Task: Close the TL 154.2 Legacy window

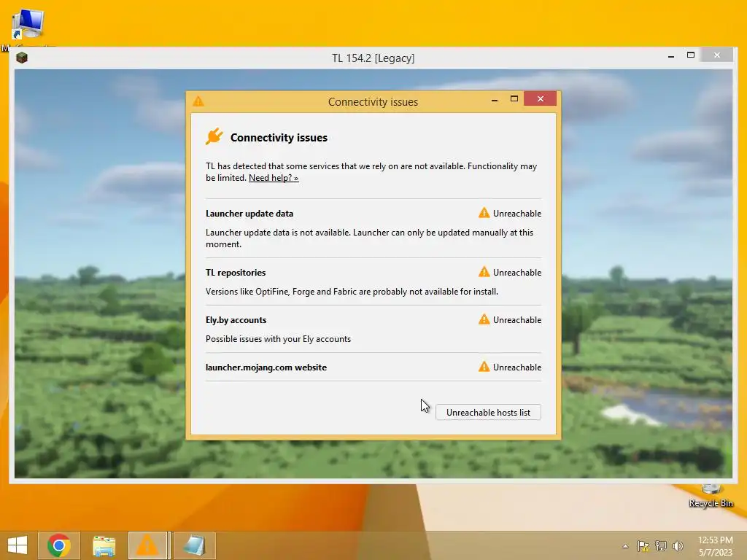Action: pos(717,55)
